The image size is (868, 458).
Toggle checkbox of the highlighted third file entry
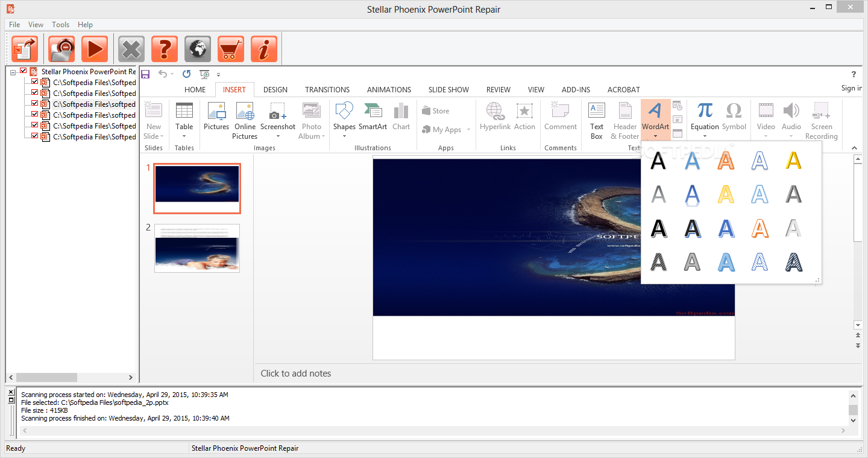(34, 104)
